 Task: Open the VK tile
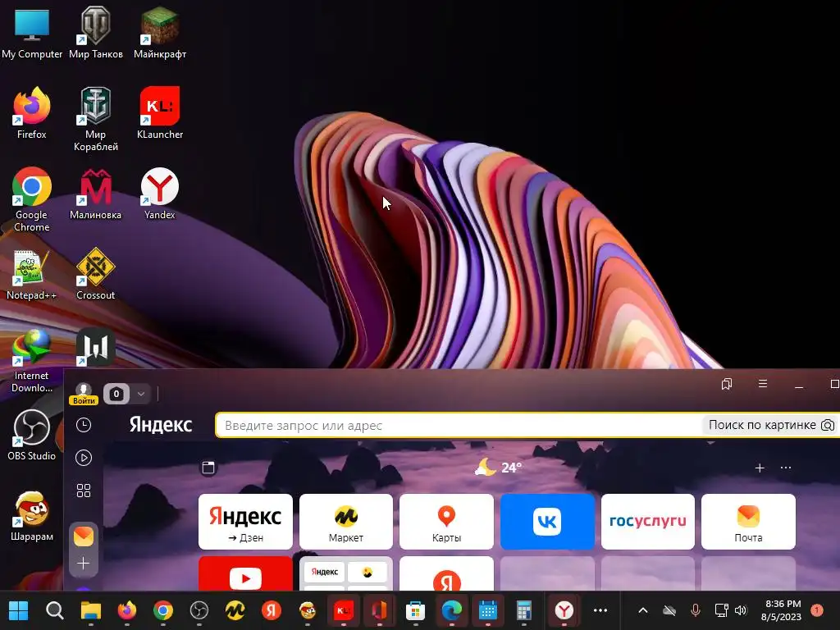547,522
